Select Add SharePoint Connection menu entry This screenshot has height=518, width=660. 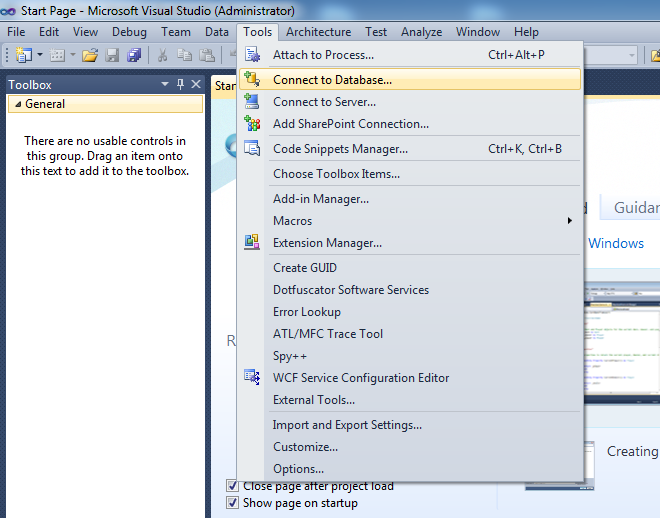[410, 124]
